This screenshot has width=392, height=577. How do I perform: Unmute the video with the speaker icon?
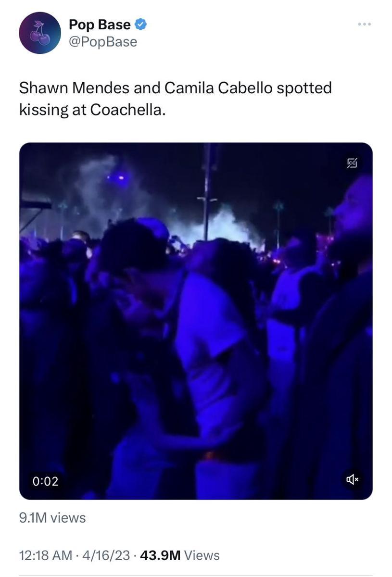[352, 479]
